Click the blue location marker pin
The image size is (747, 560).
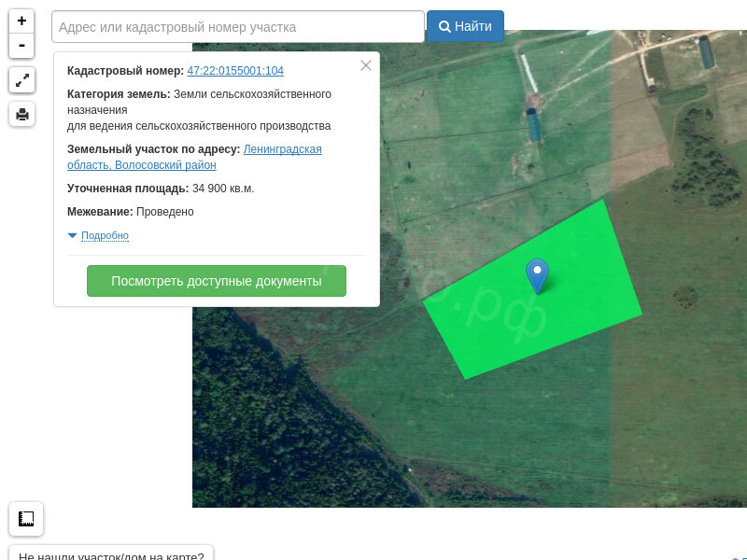pyautogui.click(x=537, y=274)
